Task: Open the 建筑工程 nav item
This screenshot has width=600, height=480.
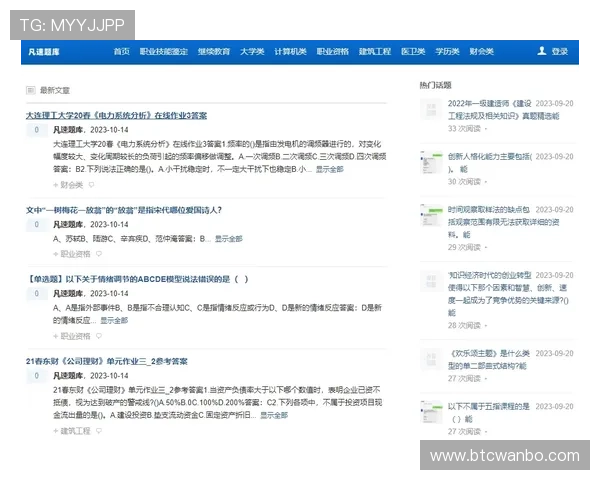Action: coord(375,51)
